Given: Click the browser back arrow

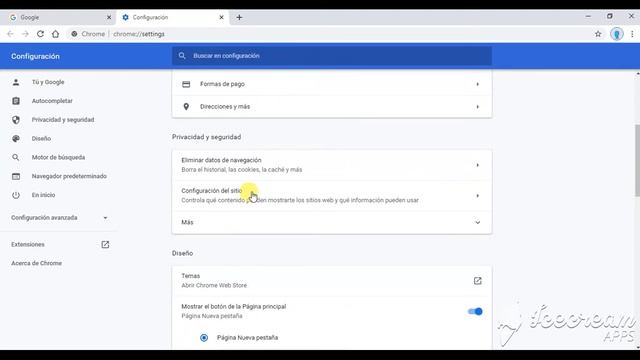Looking at the screenshot, I should (10, 34).
